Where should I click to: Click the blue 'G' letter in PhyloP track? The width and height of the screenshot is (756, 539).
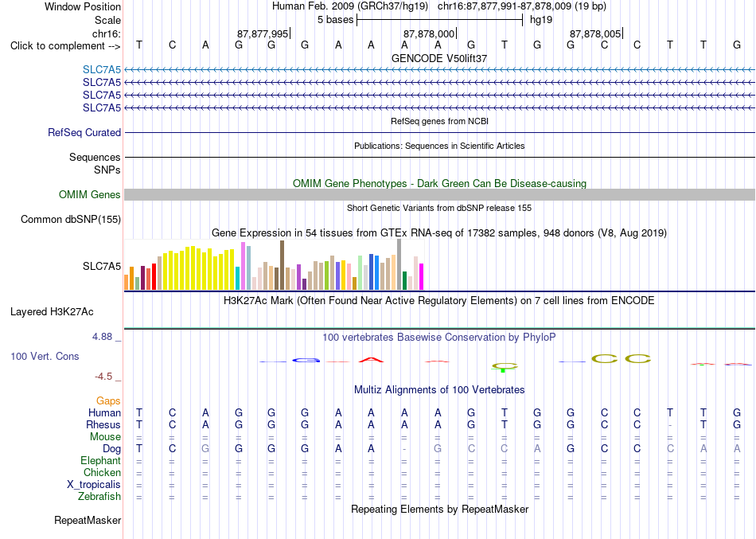coord(306,360)
